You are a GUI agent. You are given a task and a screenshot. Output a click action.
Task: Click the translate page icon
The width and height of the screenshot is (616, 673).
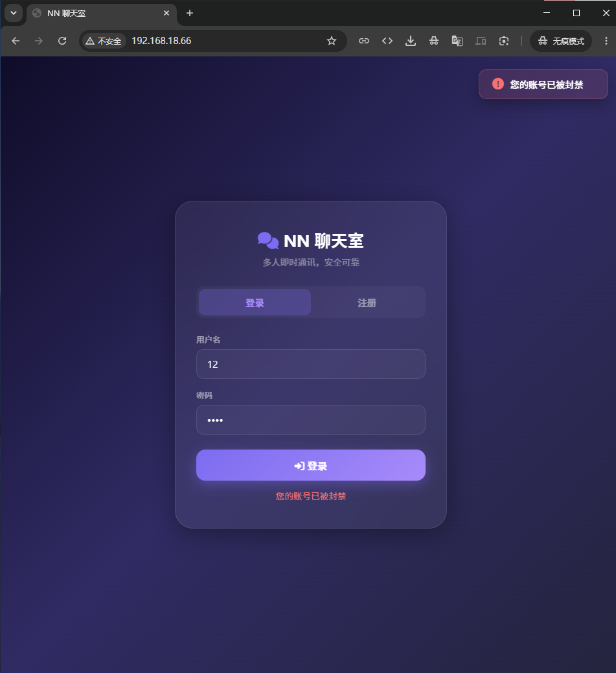point(457,41)
